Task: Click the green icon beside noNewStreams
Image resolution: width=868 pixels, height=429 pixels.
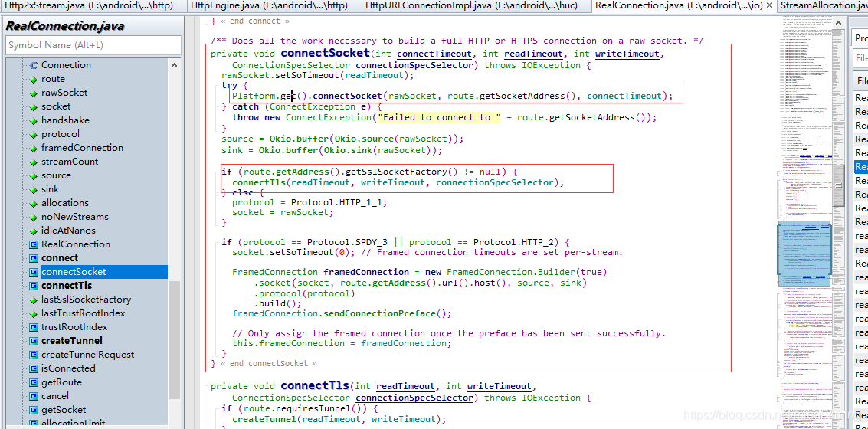Action: [x=33, y=217]
